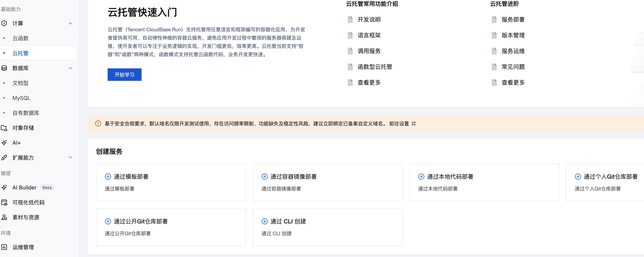Select the 通过模板部署 card
644x257 pixels.
[171, 182]
